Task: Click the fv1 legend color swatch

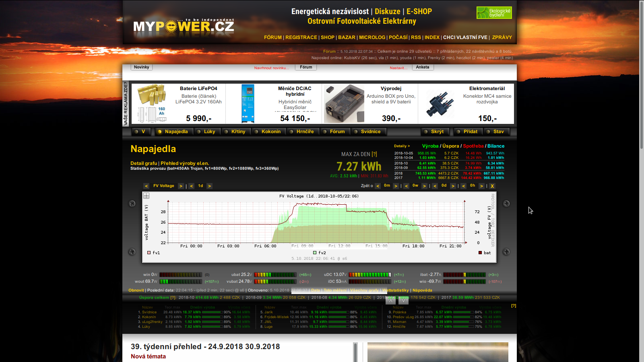Action: click(149, 253)
